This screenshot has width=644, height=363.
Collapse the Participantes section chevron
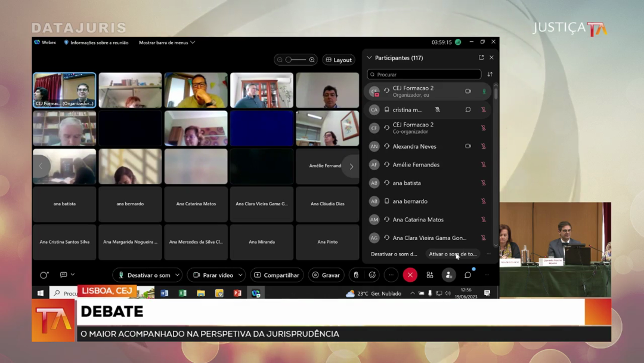coord(369,58)
